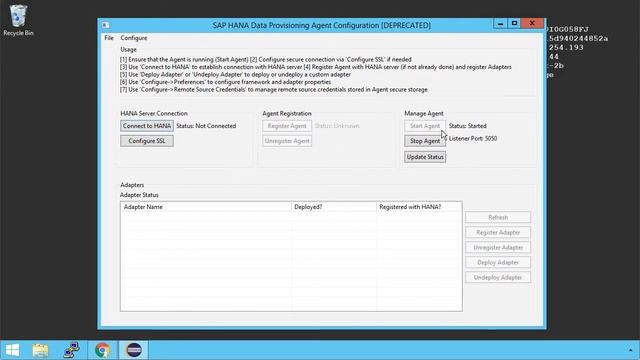Image resolution: width=640 pixels, height=360 pixels.
Task: Click the disabled Refresh adapters button
Action: 498,217
